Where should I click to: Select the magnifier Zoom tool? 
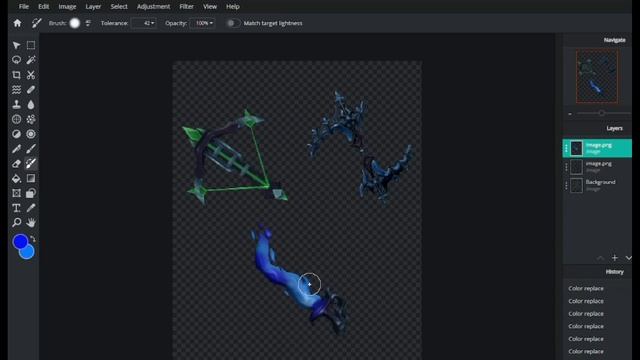tap(16, 222)
